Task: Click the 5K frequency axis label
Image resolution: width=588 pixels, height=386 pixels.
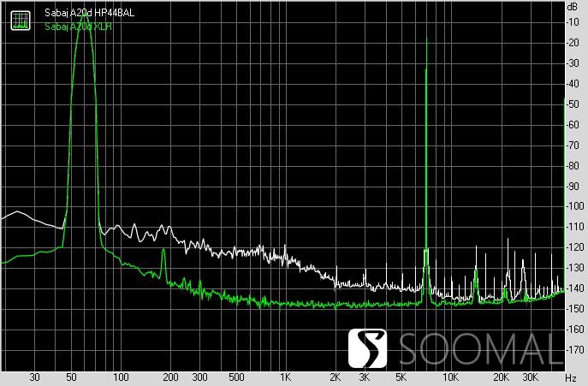Action: [x=401, y=377]
